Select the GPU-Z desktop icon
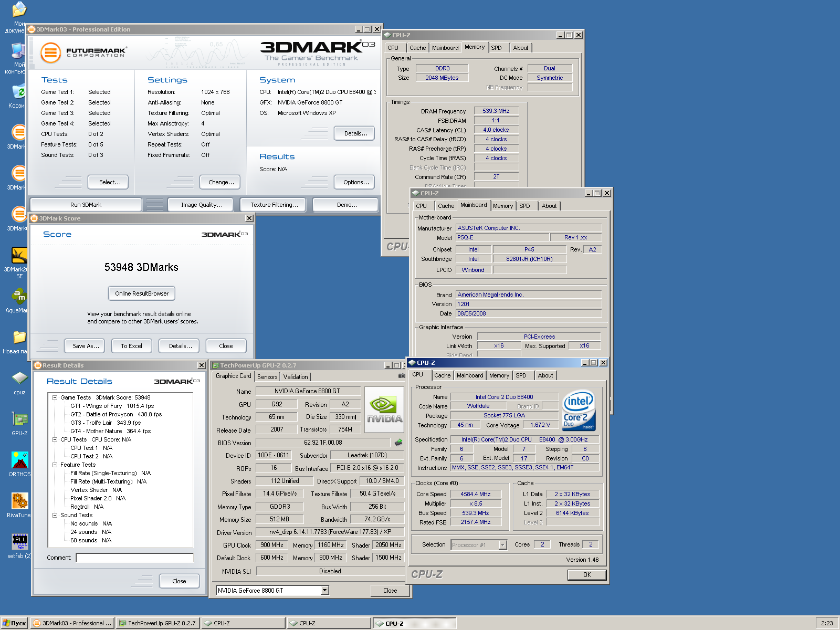Screen dimensions: 840x630 (x=19, y=424)
